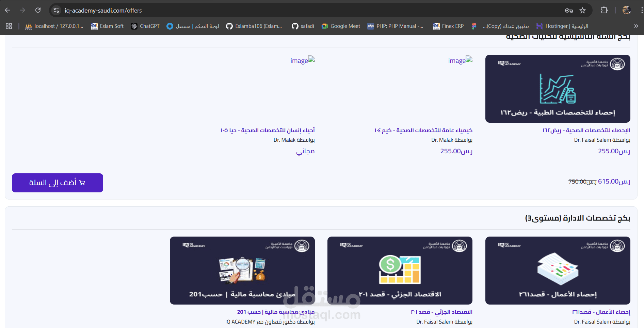Click Dr. Malak under biology course
This screenshot has height=328, width=644.
(x=294, y=140)
